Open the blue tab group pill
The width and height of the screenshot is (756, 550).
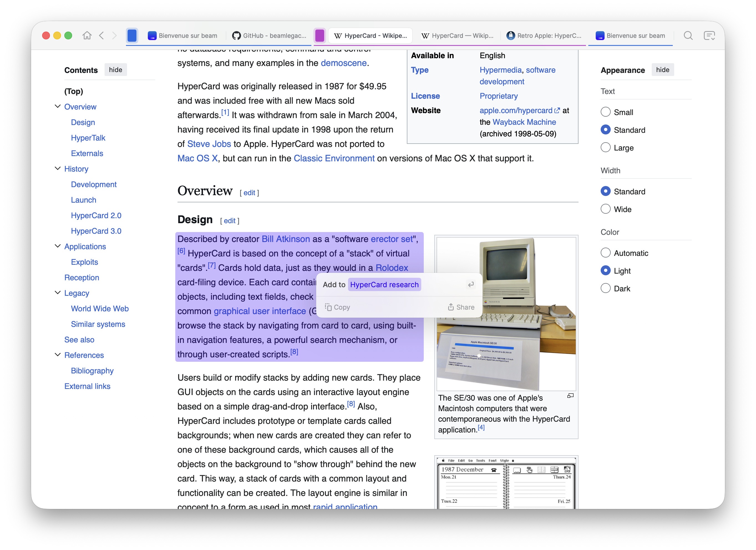click(x=132, y=35)
